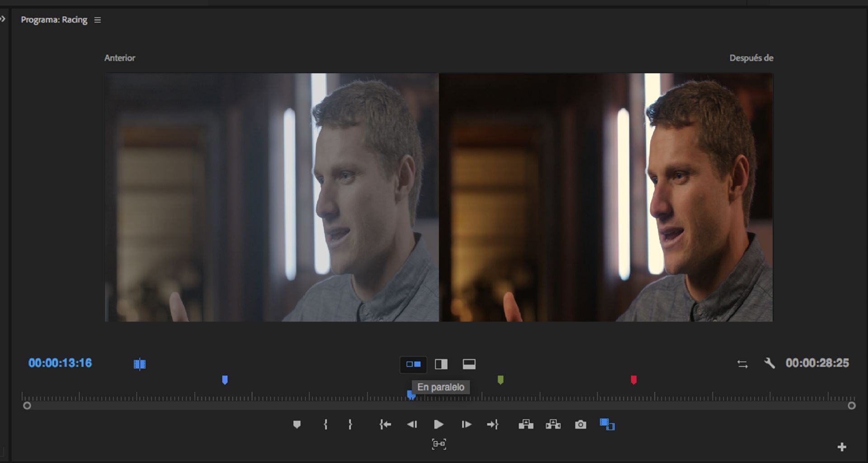Screen dimensions: 868x463
Task: Select the Programa: Racing panel tab
Action: pyautogui.click(x=54, y=20)
